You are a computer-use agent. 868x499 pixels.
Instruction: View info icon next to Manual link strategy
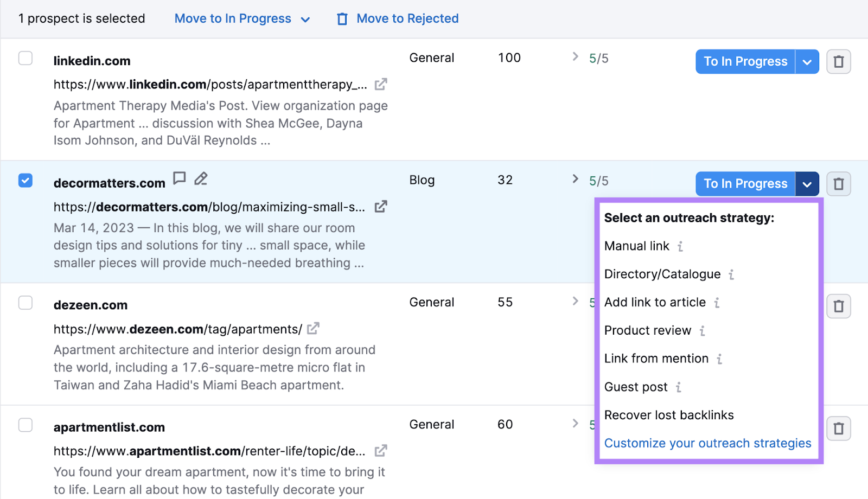[680, 246]
